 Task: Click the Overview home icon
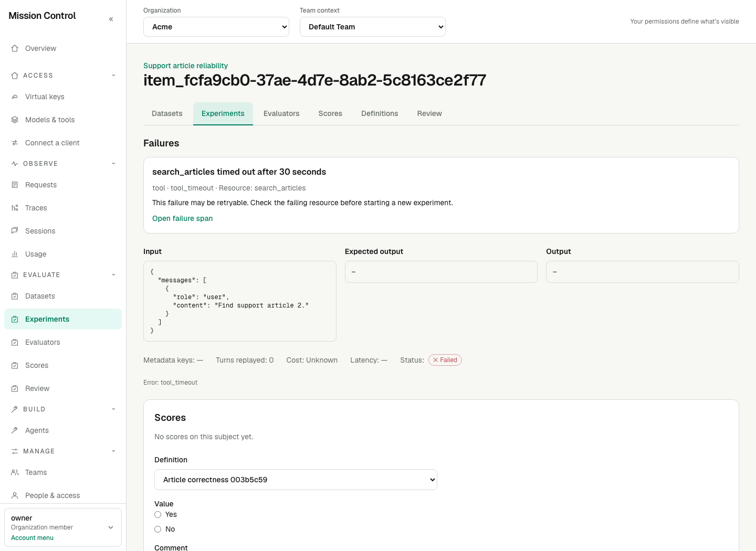pyautogui.click(x=15, y=48)
